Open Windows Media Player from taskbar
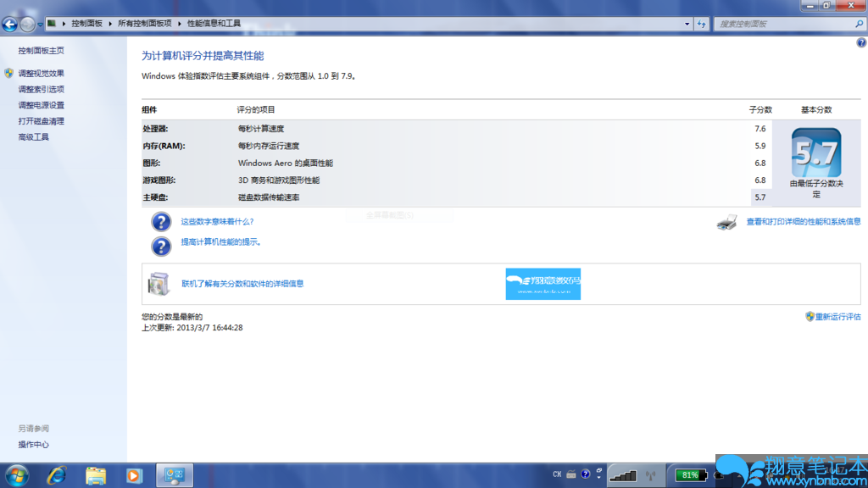The height and width of the screenshot is (488, 868). click(x=134, y=475)
